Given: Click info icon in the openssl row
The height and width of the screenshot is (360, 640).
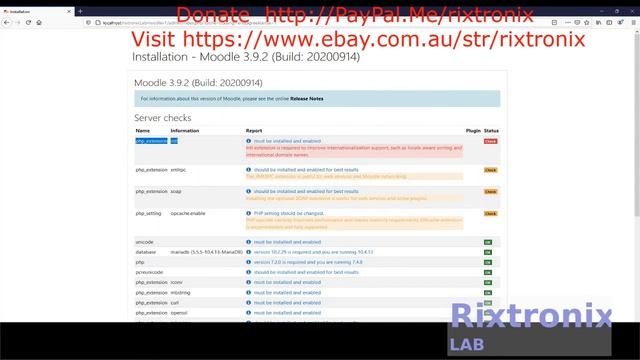Looking at the screenshot, I should coord(248,313).
